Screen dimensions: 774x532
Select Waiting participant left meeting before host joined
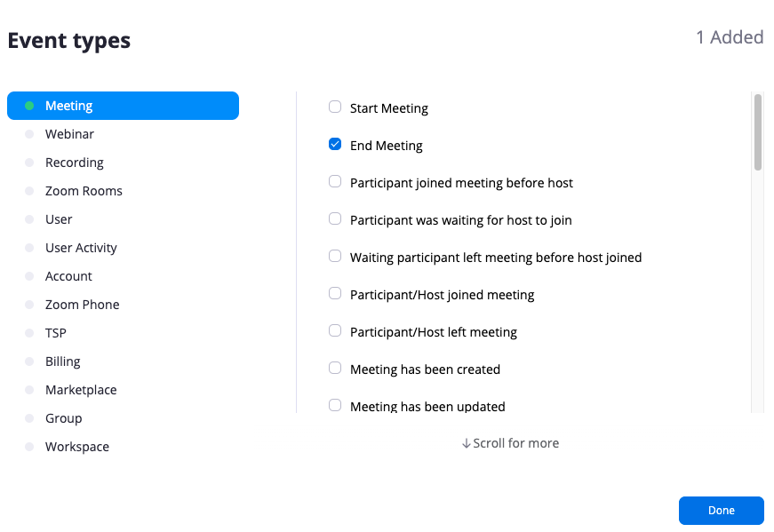click(x=335, y=257)
